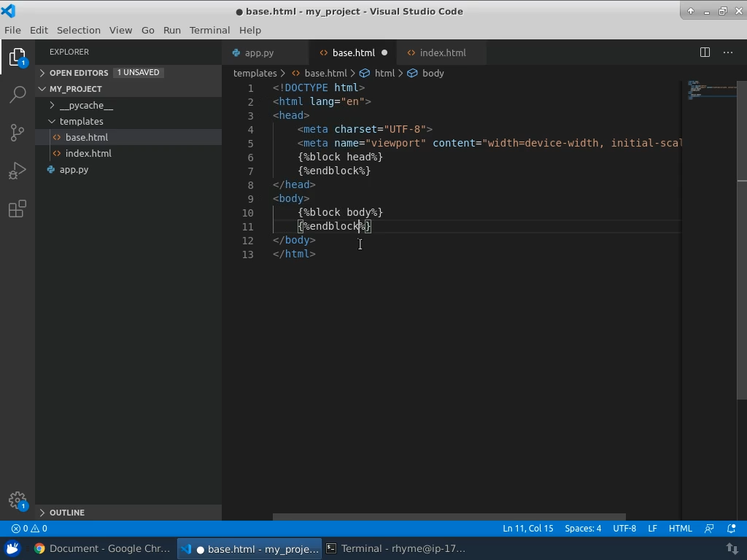Open the Manage gear settings icon
Image resolution: width=747 pixels, height=560 pixels.
[x=18, y=499]
